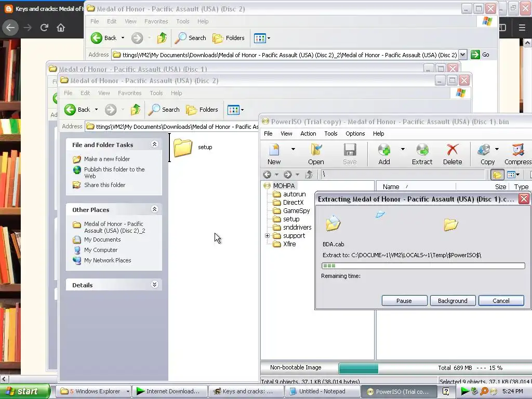
Task: Collapse Other Places panel
Action: pyautogui.click(x=154, y=209)
